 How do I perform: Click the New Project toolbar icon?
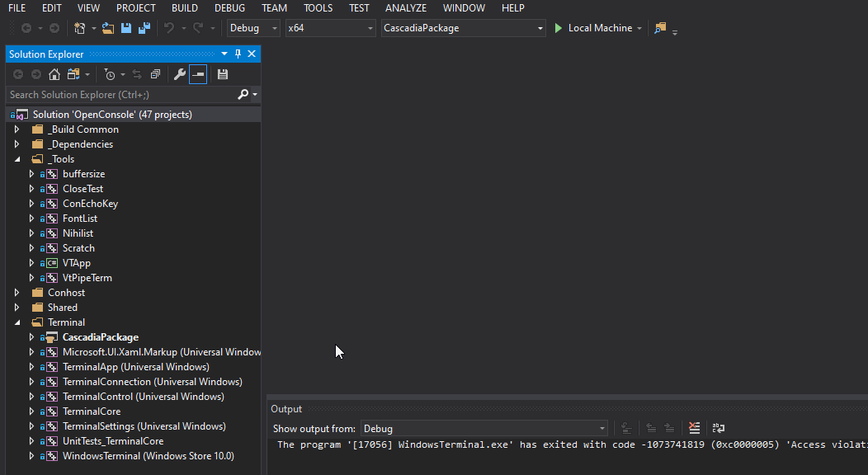pos(80,28)
